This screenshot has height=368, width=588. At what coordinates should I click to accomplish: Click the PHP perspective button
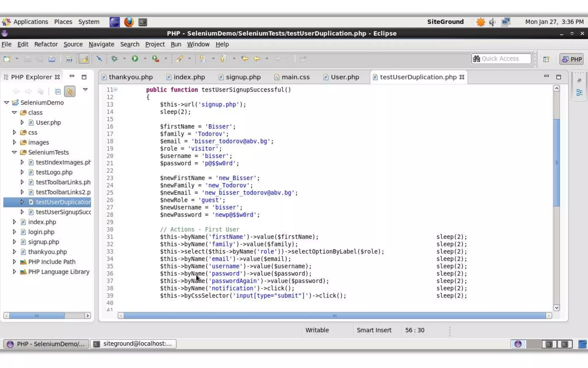tap(572, 59)
